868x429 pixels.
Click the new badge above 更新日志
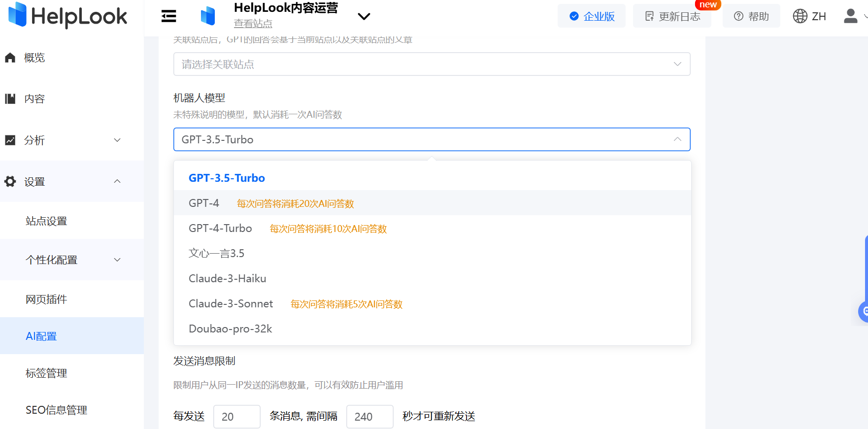(x=708, y=4)
